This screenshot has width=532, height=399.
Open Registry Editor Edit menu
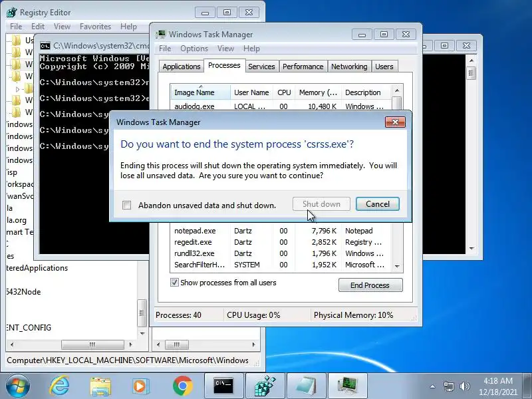pos(38,27)
